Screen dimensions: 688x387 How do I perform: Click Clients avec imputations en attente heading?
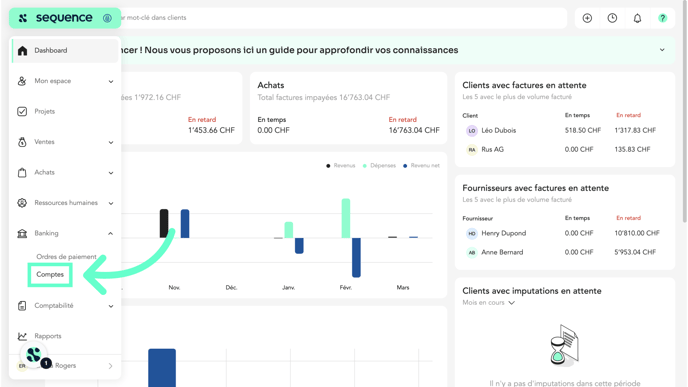[532, 291]
